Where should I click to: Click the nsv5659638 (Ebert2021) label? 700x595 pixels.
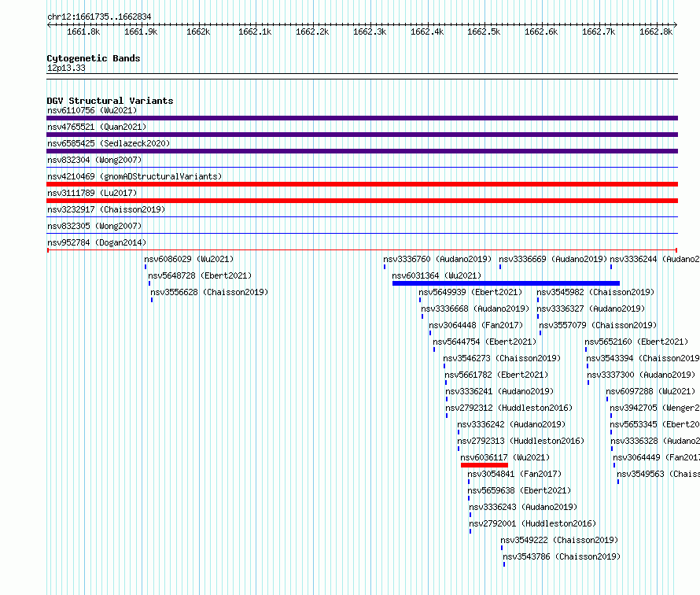(x=519, y=490)
